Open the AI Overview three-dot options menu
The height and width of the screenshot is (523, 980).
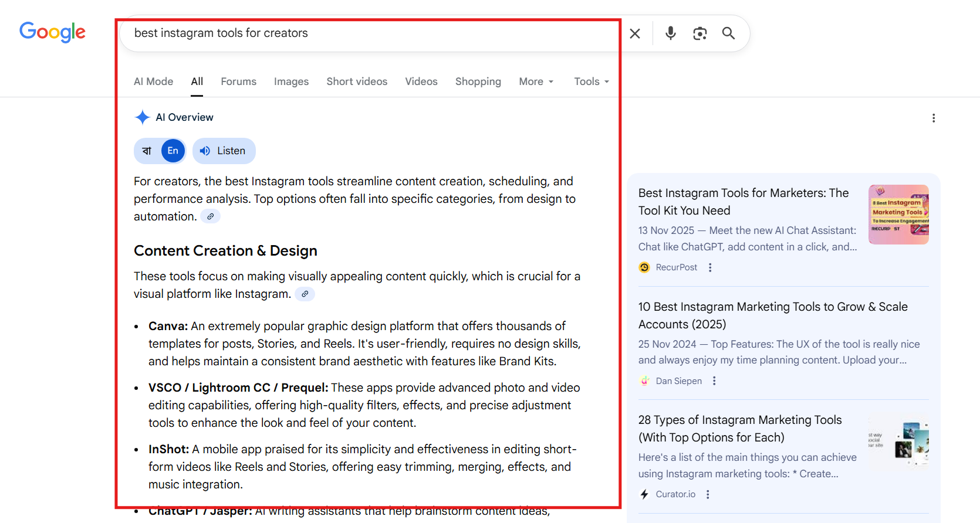click(933, 118)
